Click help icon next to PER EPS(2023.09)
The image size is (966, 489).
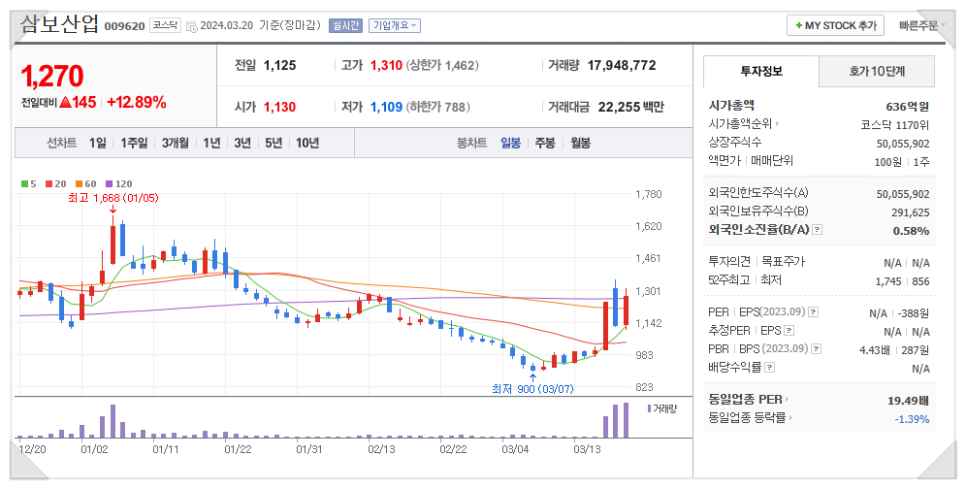point(813,312)
